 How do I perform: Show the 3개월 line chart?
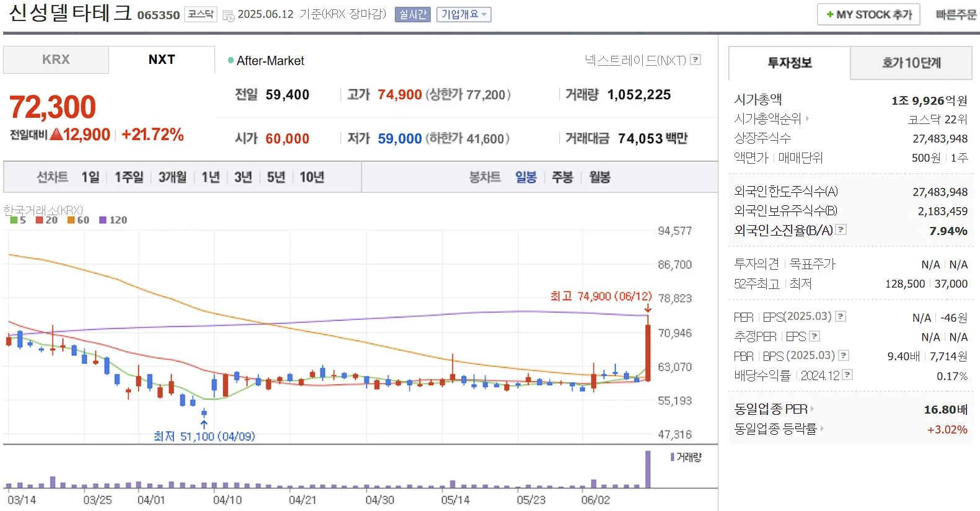coord(172,177)
